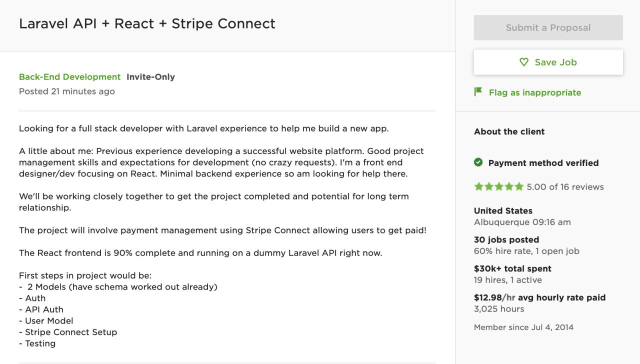The width and height of the screenshot is (640, 364).
Task: Submit a Proposal button
Action: click(548, 27)
